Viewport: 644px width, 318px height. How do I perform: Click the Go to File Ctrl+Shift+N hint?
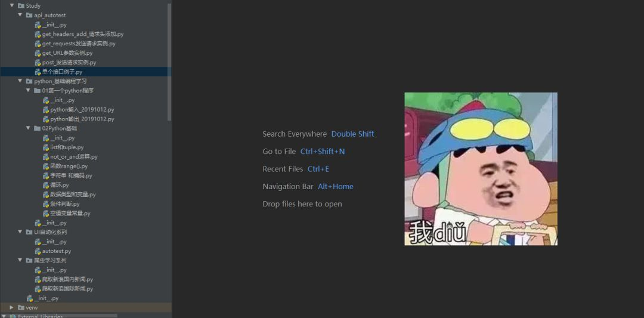(x=304, y=152)
